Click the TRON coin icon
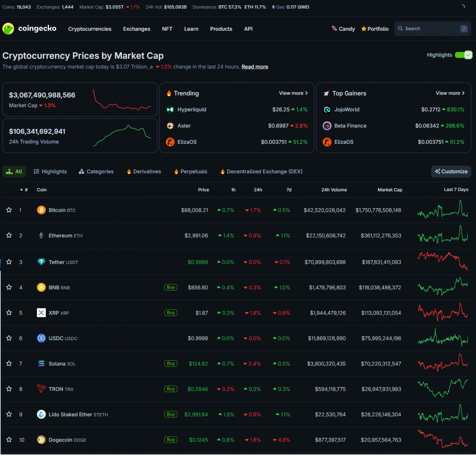The height and width of the screenshot is (455, 476). (41, 389)
